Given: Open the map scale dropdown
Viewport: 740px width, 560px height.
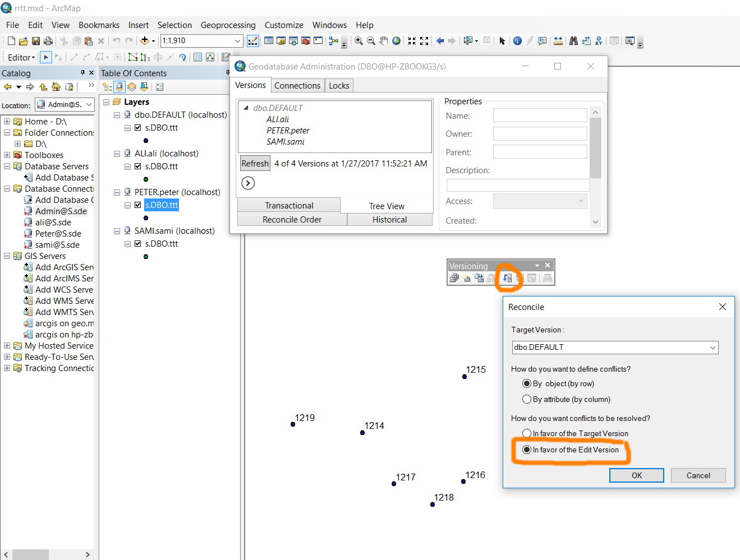Looking at the screenshot, I should coord(237,41).
